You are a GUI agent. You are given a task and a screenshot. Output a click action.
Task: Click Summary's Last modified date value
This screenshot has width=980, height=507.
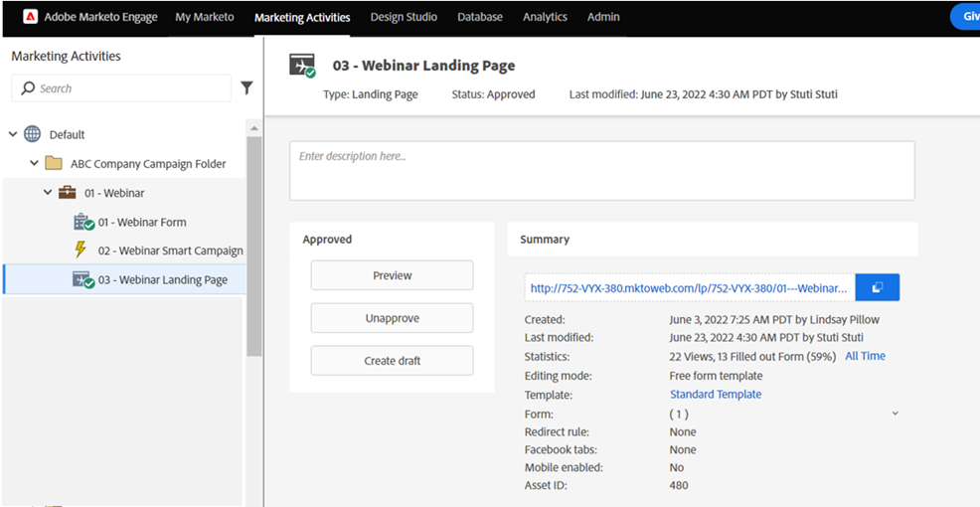click(766, 338)
